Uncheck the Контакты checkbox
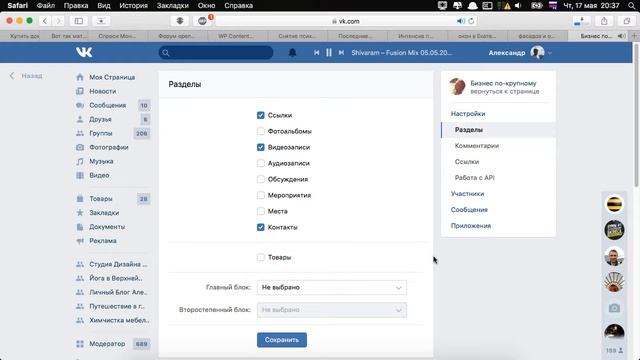The width and height of the screenshot is (640, 360). pyautogui.click(x=261, y=227)
